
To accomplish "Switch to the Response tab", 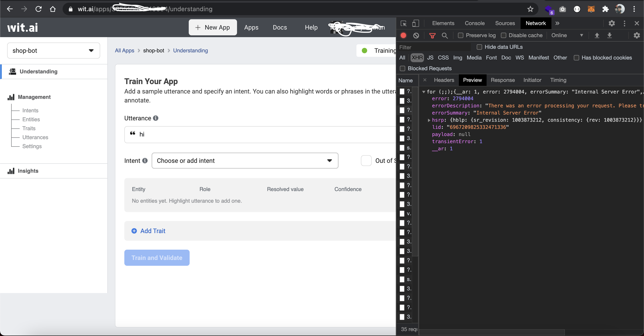I will [503, 80].
